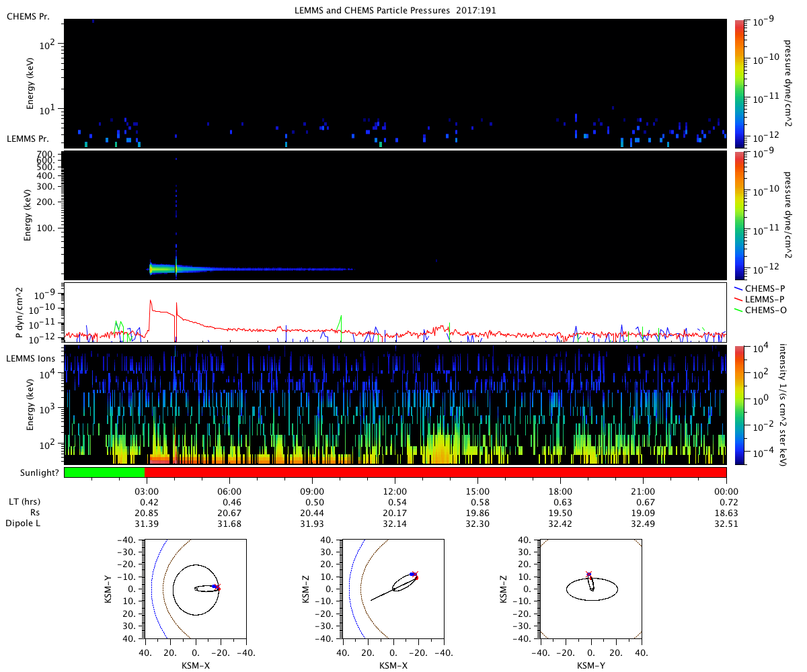This screenshot has width=807, height=672.
Task: Click the Dipole L value 31.93
Action: coord(312,523)
